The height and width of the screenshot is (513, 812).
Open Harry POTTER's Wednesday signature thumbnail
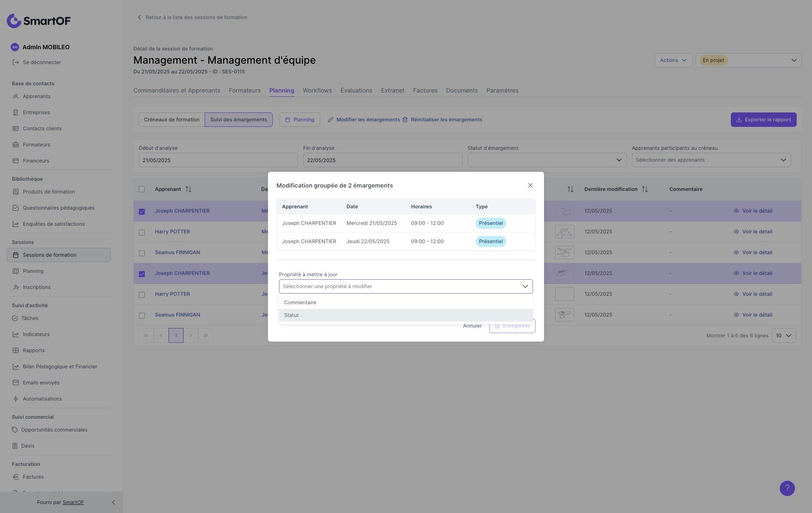[564, 232]
